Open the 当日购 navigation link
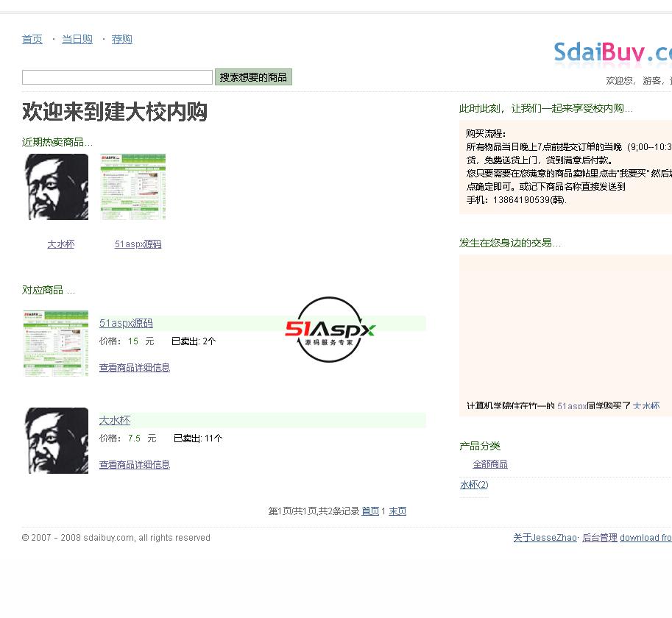 click(x=77, y=40)
